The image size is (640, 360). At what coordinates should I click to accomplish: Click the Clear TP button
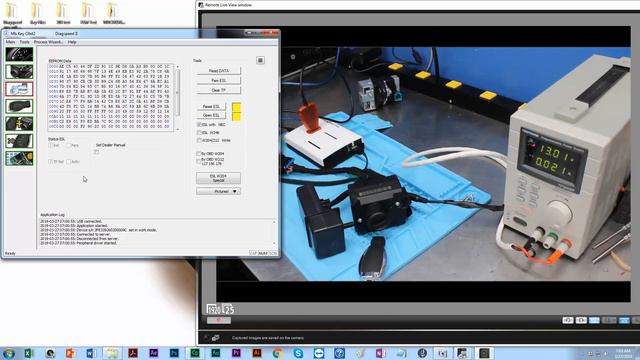(x=219, y=90)
